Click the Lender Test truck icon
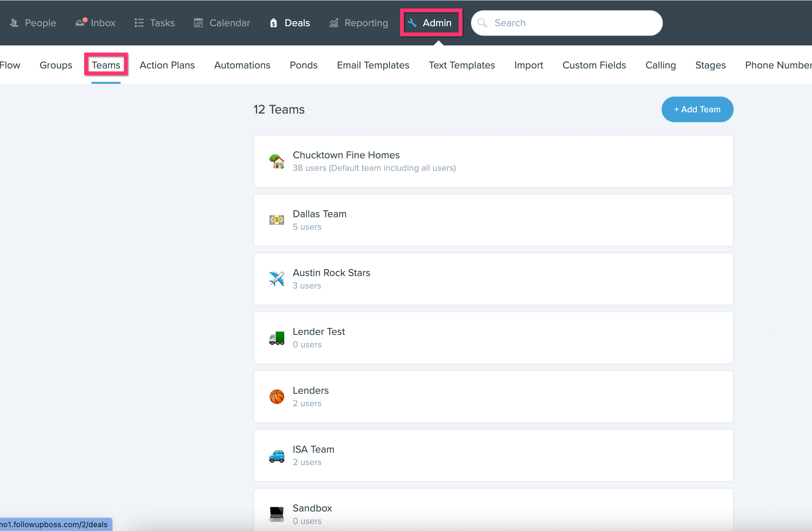The height and width of the screenshot is (531, 812). [x=277, y=338]
